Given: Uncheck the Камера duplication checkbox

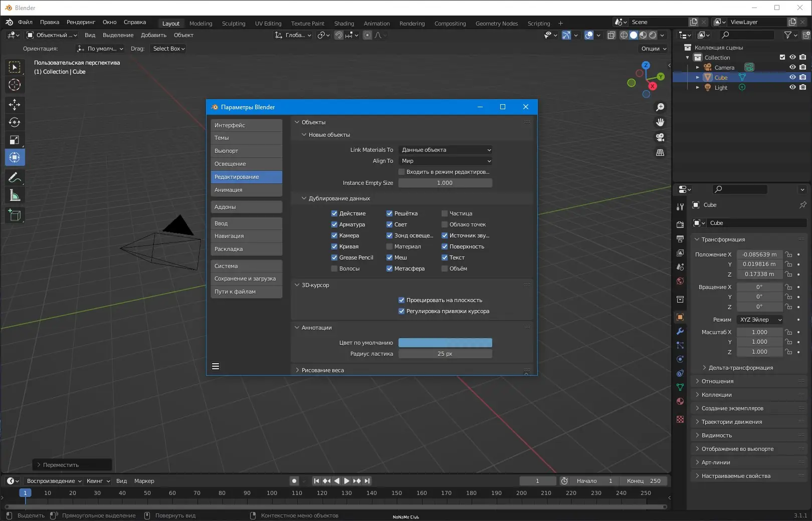Looking at the screenshot, I should (334, 235).
